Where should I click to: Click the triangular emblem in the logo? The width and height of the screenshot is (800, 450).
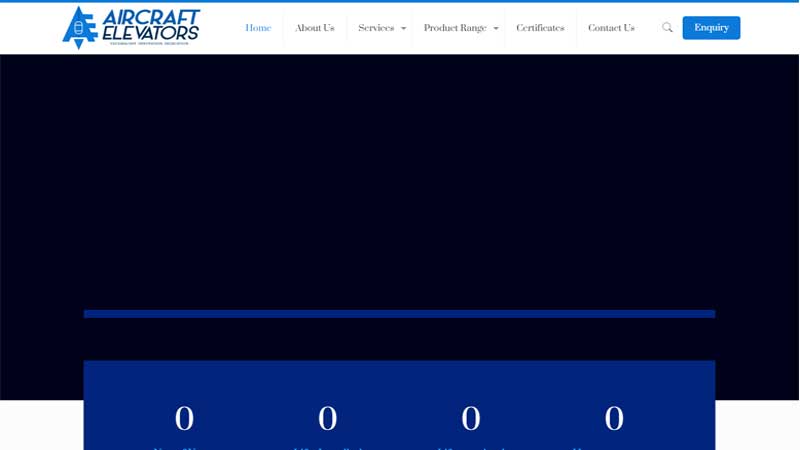point(78,28)
